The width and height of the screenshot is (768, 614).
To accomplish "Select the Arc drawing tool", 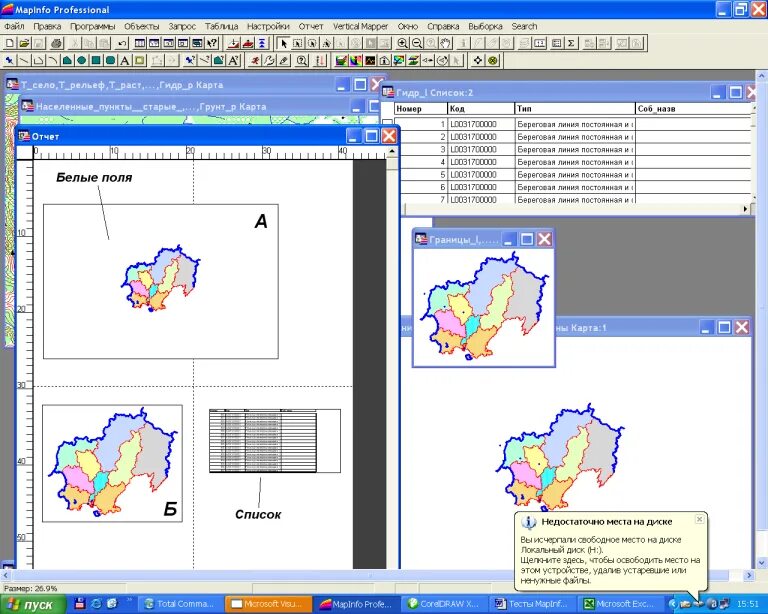I will click(52, 61).
